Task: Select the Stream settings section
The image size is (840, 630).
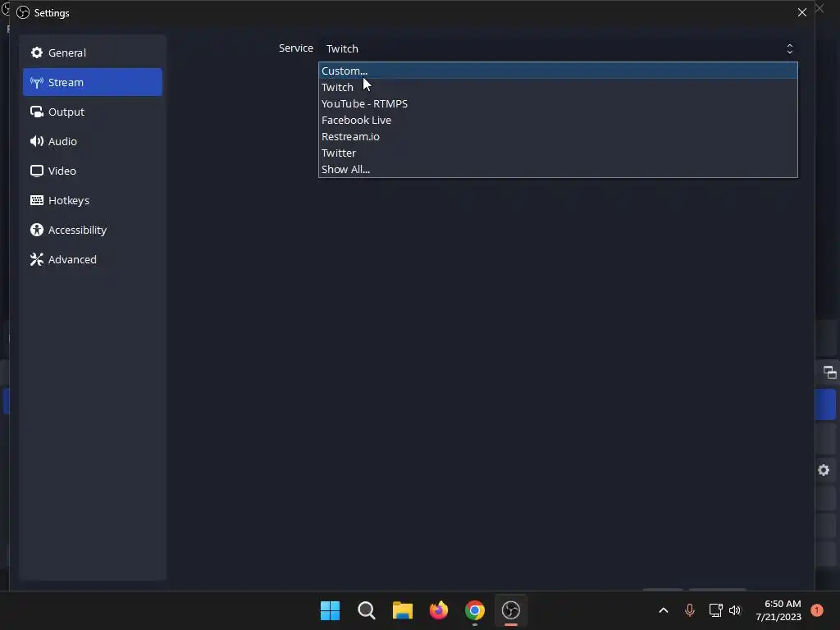Action: coord(92,82)
